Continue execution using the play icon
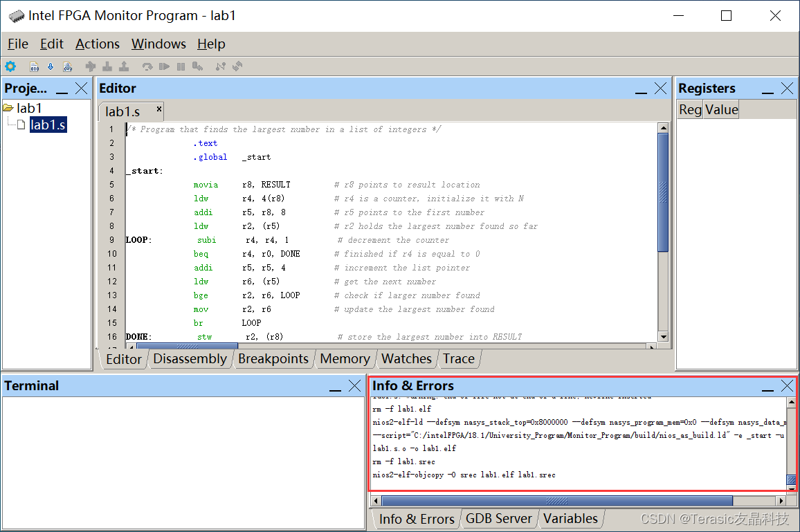The image size is (800, 532). [165, 66]
